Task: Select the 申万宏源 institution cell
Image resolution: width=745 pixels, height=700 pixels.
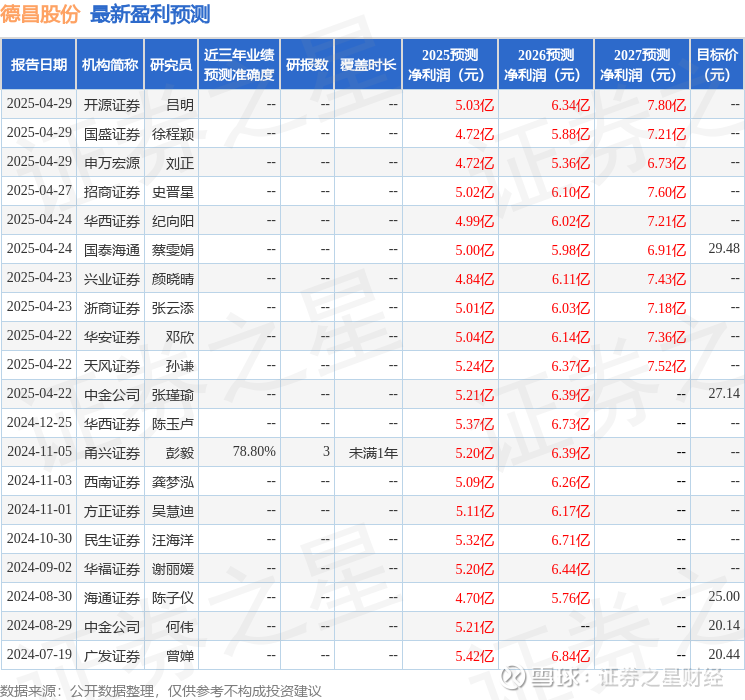Action: tap(112, 163)
